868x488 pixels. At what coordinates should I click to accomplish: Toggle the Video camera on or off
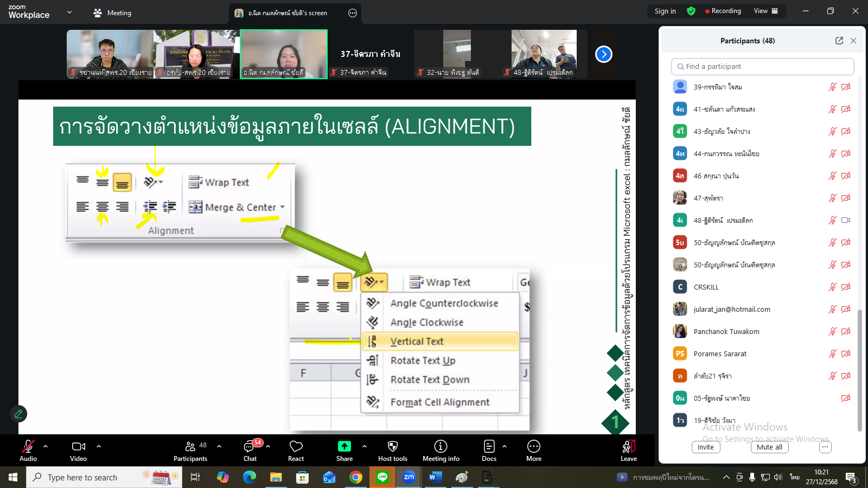78,446
